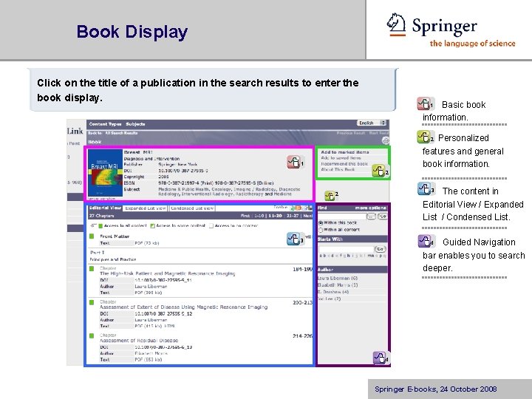This screenshot has height=399, width=532.
Task: Click green Access to all content icon
Action: click(x=100, y=226)
